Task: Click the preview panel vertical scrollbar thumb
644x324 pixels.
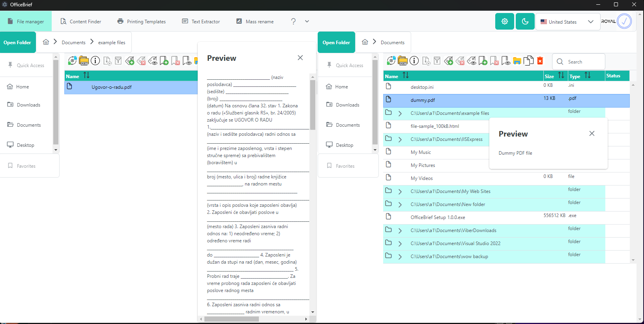Action: pyautogui.click(x=313, y=105)
